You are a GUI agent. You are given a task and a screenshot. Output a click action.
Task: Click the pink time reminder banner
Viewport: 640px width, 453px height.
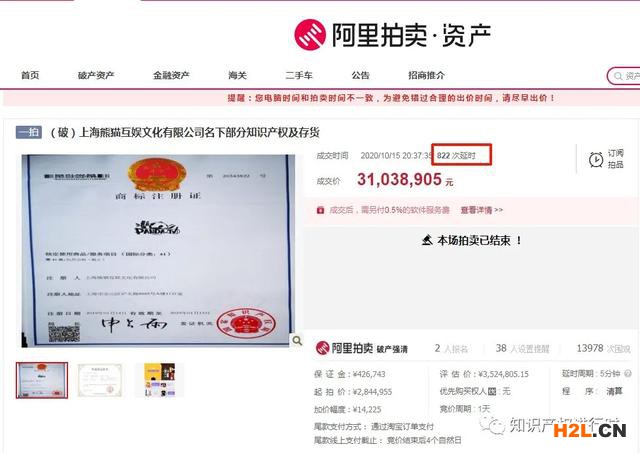[321, 98]
